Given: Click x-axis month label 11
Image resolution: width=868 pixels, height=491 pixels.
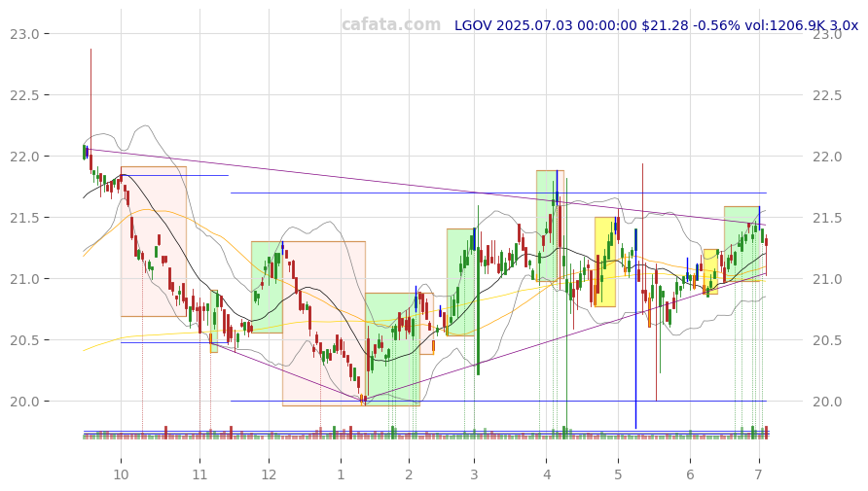Looking at the screenshot, I should click(x=199, y=474).
